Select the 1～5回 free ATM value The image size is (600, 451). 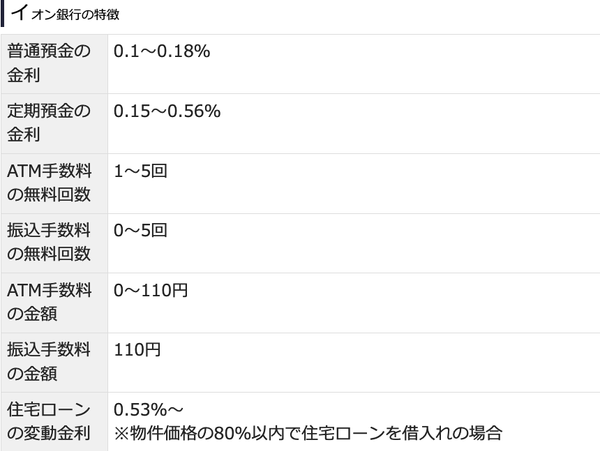[140, 171]
